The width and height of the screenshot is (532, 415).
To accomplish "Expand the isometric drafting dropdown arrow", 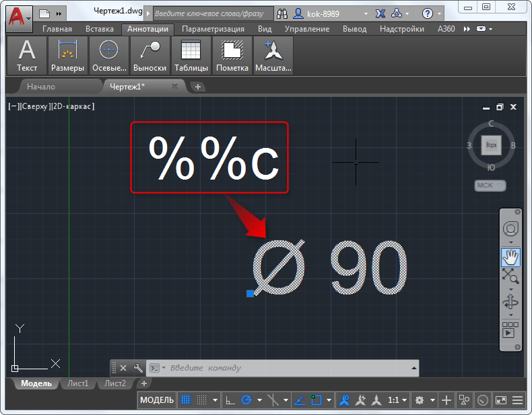I will click(286, 400).
